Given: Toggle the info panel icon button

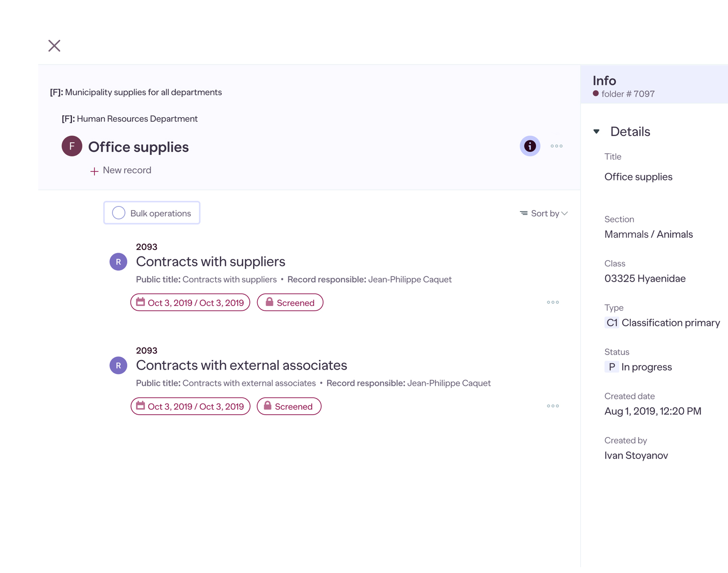Looking at the screenshot, I should (x=530, y=146).
